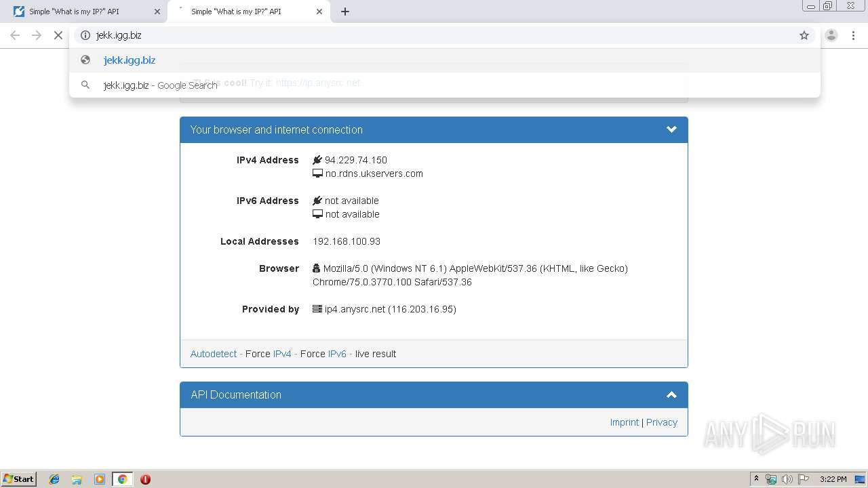
Task: View site information icon in address bar
Action: tap(85, 35)
